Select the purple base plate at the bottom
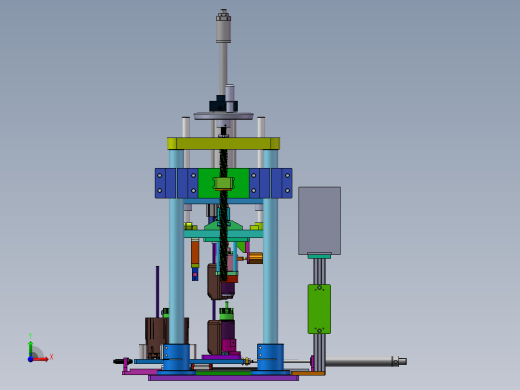The width and height of the screenshot is (520, 390). click(x=223, y=378)
